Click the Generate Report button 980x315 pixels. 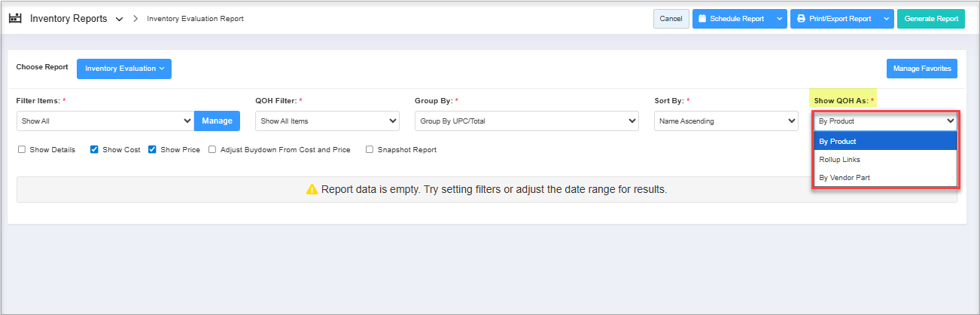930,19
